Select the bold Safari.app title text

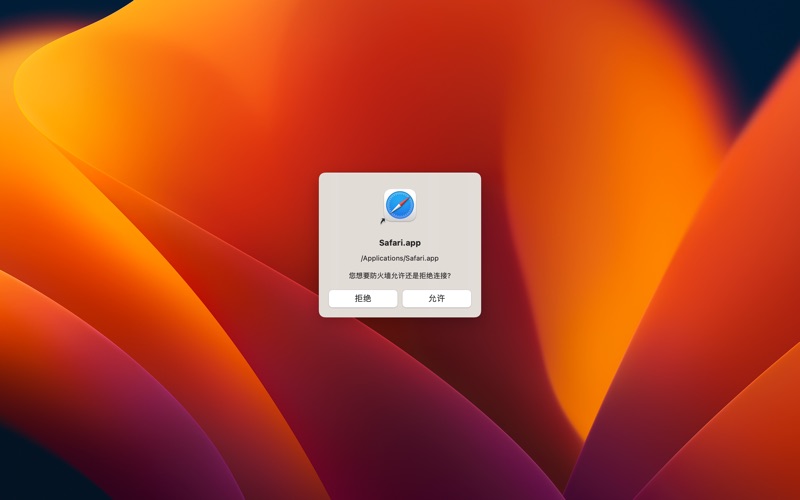pos(400,242)
